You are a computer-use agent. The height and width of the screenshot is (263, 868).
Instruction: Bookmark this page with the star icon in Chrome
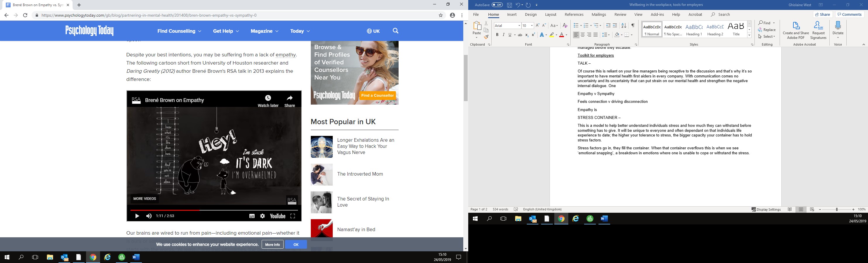tap(440, 15)
